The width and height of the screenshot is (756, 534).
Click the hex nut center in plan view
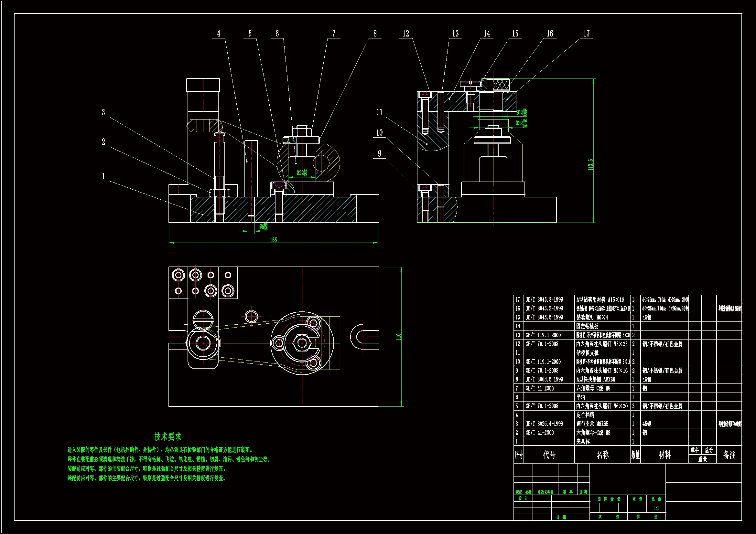click(x=302, y=343)
